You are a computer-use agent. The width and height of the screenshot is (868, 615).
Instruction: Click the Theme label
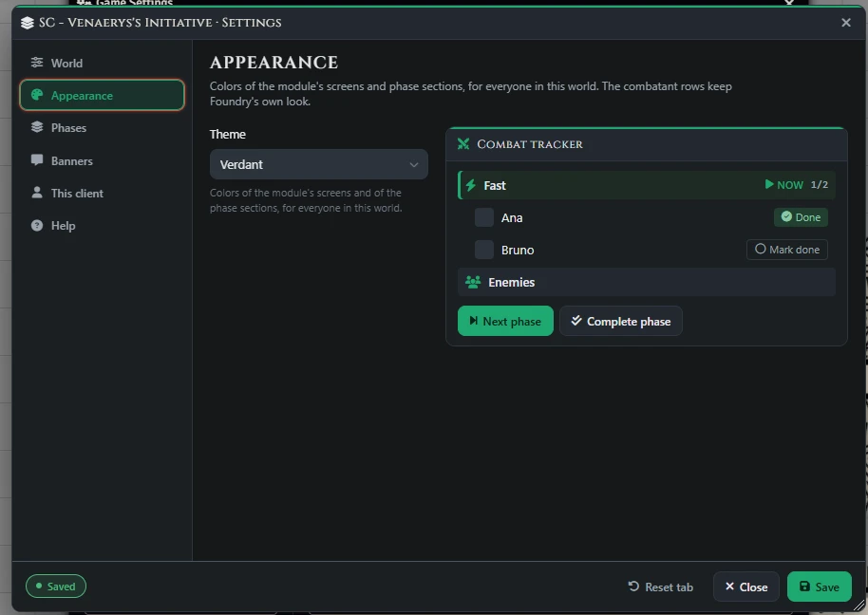point(228,135)
